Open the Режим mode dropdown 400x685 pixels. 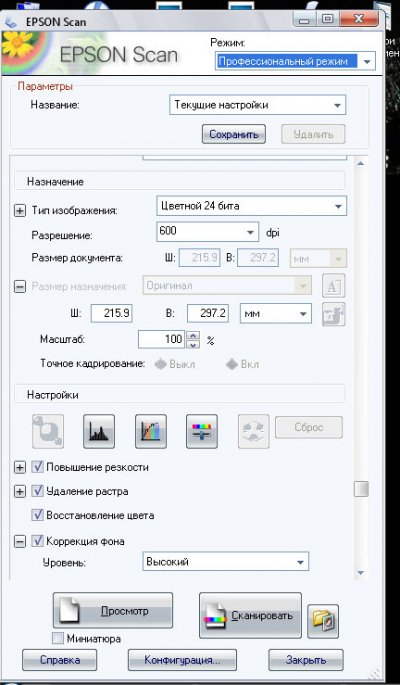295,61
